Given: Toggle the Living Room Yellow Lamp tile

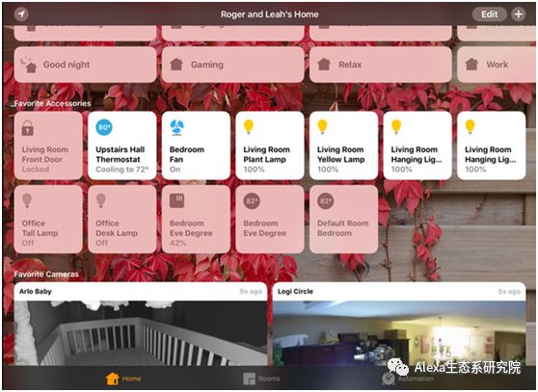Looking at the screenshot, I should click(343, 145).
